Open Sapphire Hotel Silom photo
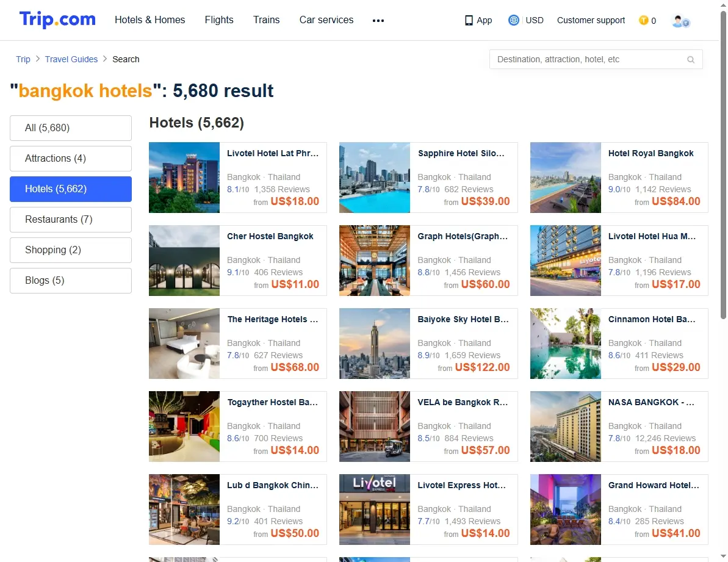This screenshot has height=562, width=728. click(375, 178)
